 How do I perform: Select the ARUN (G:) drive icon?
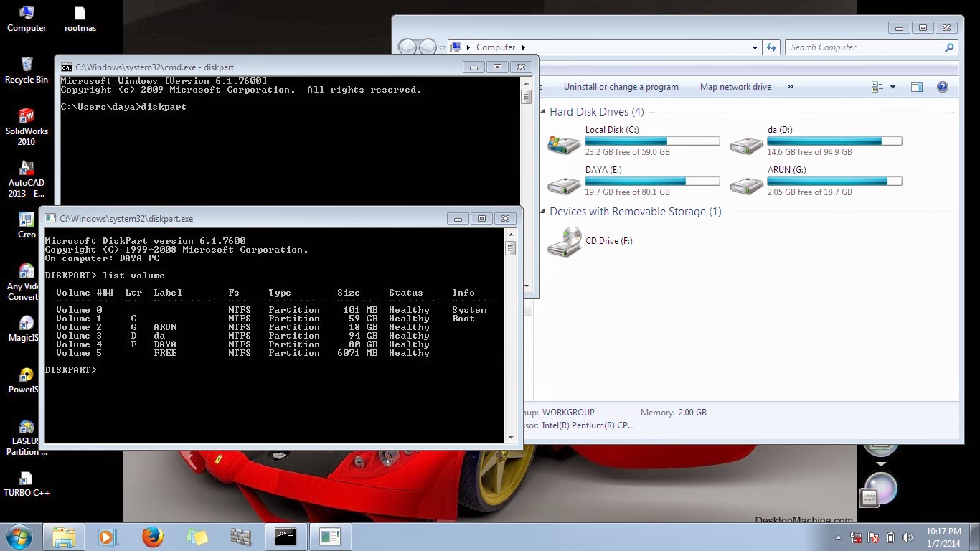(x=746, y=184)
